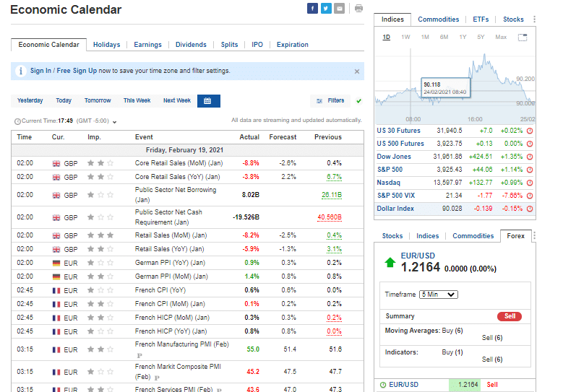Open the Timeframe 5 Min dropdown

pos(439,295)
